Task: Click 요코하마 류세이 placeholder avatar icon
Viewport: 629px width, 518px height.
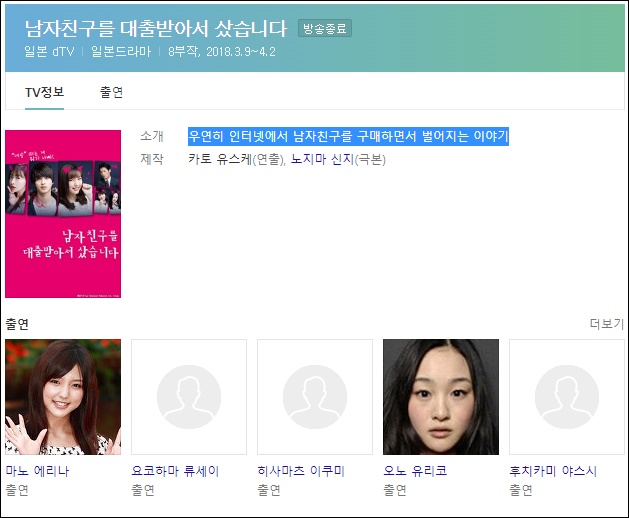Action: tap(189, 397)
